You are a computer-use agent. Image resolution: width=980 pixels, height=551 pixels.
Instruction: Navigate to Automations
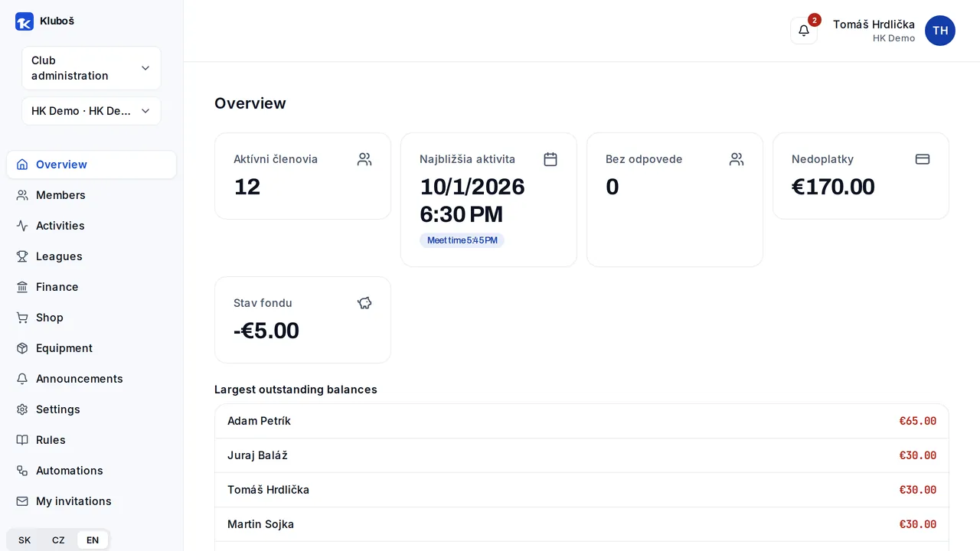91,471
